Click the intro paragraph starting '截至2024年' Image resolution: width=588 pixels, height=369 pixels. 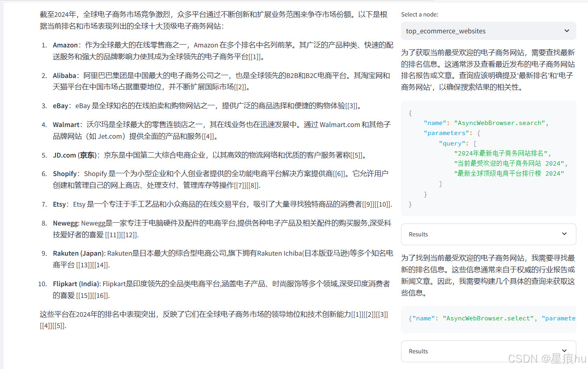[x=214, y=20]
